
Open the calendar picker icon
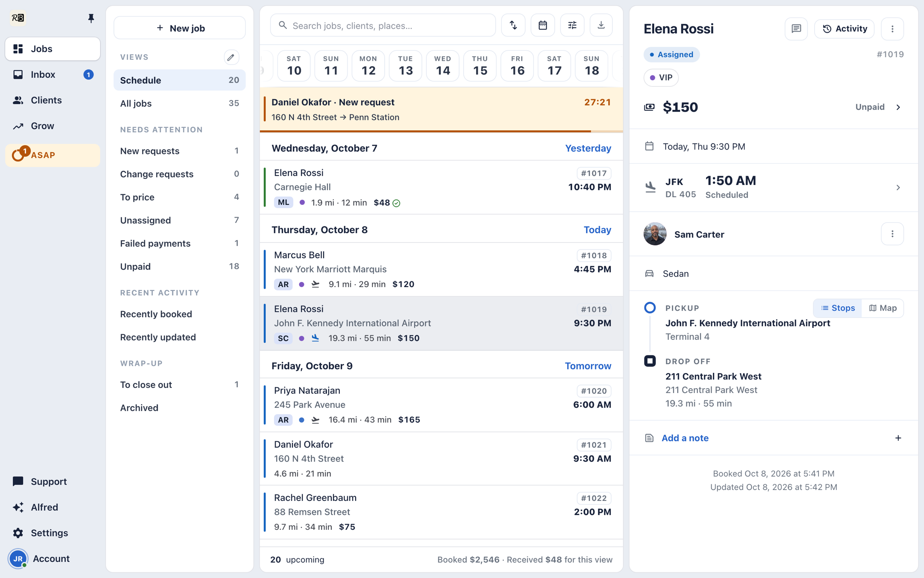543,26
